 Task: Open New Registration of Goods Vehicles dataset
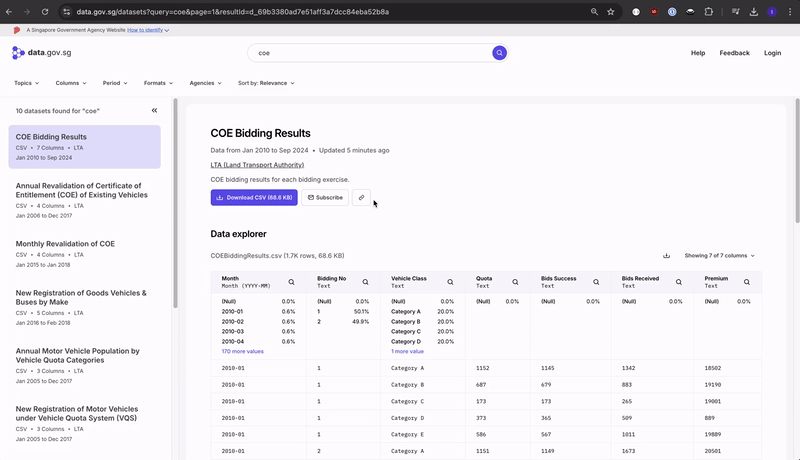85,307
